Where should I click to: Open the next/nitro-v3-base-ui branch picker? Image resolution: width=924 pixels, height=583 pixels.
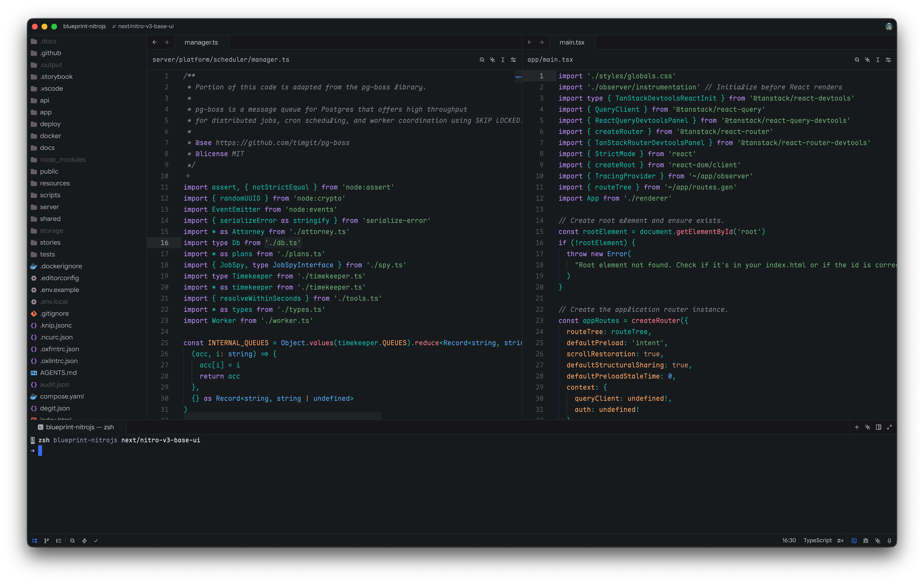[x=143, y=26]
